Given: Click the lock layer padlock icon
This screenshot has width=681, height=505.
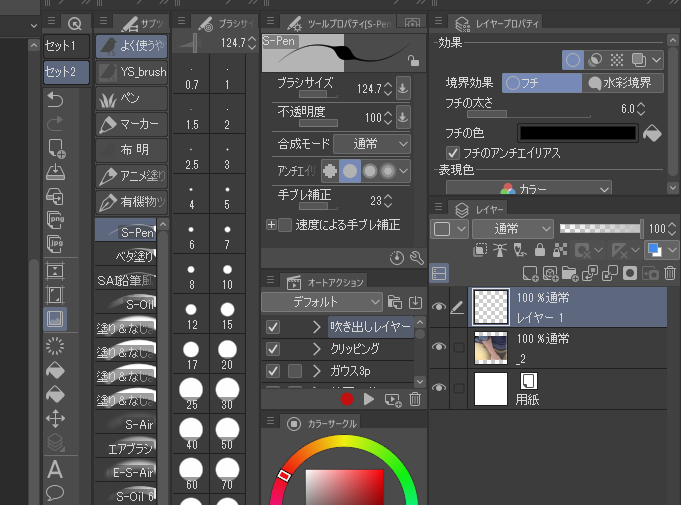Looking at the screenshot, I should pos(540,250).
